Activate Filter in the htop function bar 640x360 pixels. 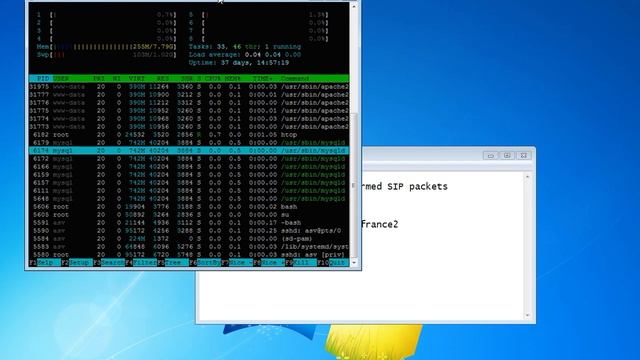[145, 262]
